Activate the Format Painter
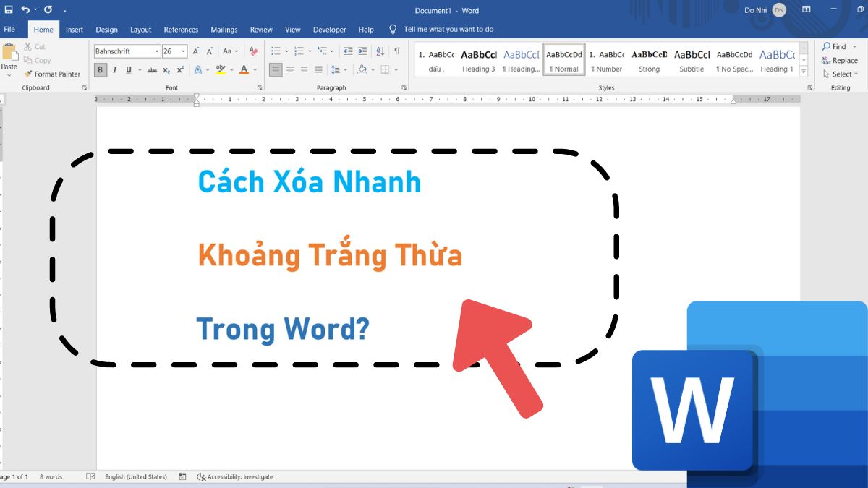 tap(52, 74)
